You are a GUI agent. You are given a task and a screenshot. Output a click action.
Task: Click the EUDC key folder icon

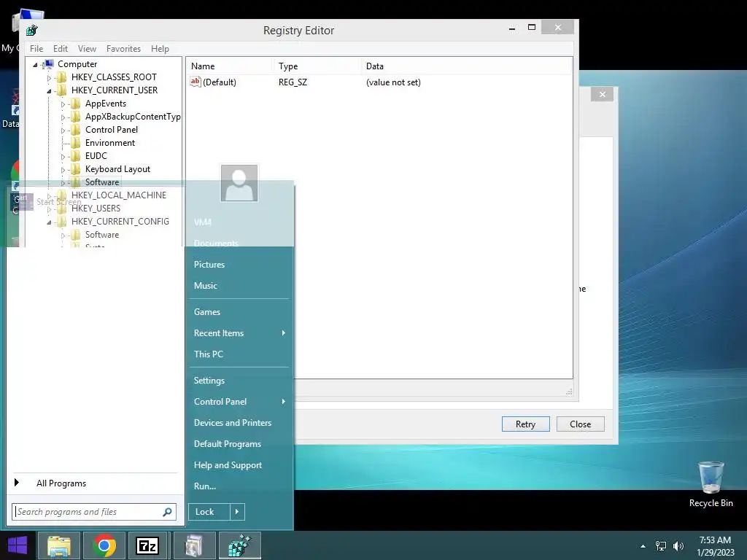tap(75, 156)
